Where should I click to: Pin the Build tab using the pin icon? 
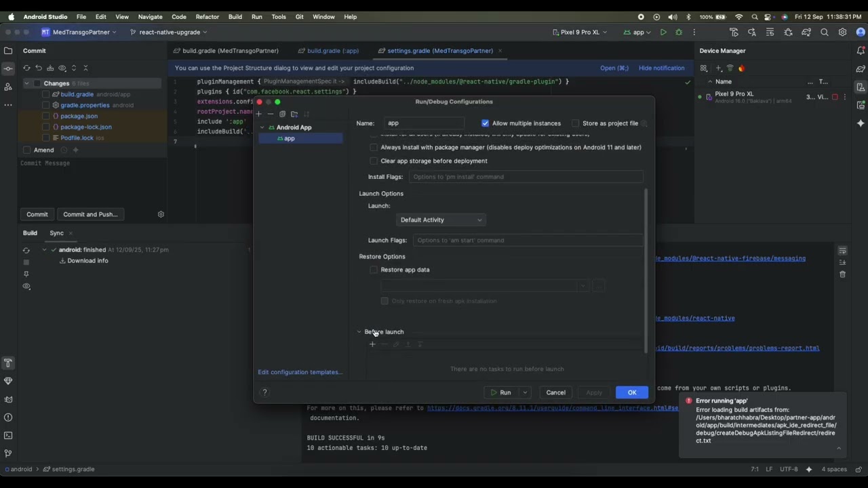(x=26, y=274)
